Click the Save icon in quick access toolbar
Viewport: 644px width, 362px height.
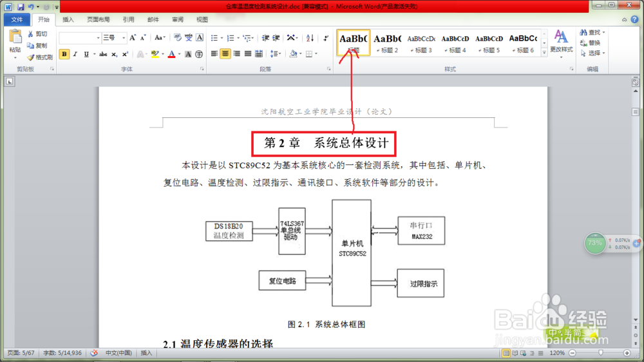click(21, 7)
